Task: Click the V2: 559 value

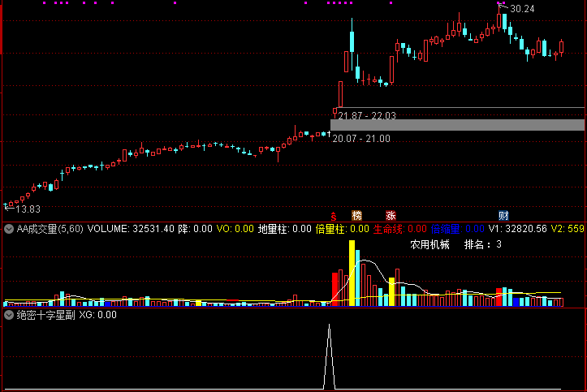Action: click(x=568, y=229)
